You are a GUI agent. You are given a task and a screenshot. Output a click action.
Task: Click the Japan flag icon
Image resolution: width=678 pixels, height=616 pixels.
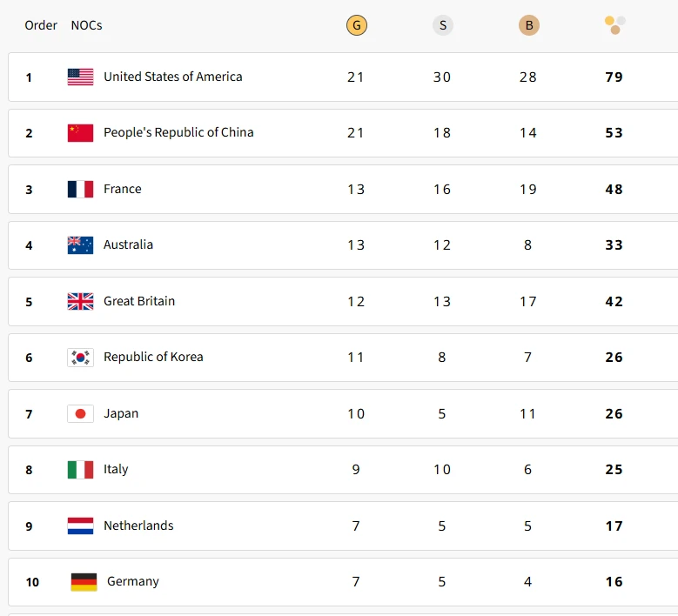[80, 413]
